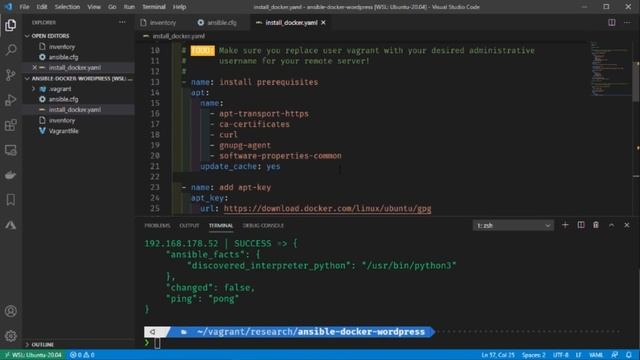Image resolution: width=640 pixels, height=360 pixels.
Task: Select inventory in Open Editors list
Action: (62, 47)
